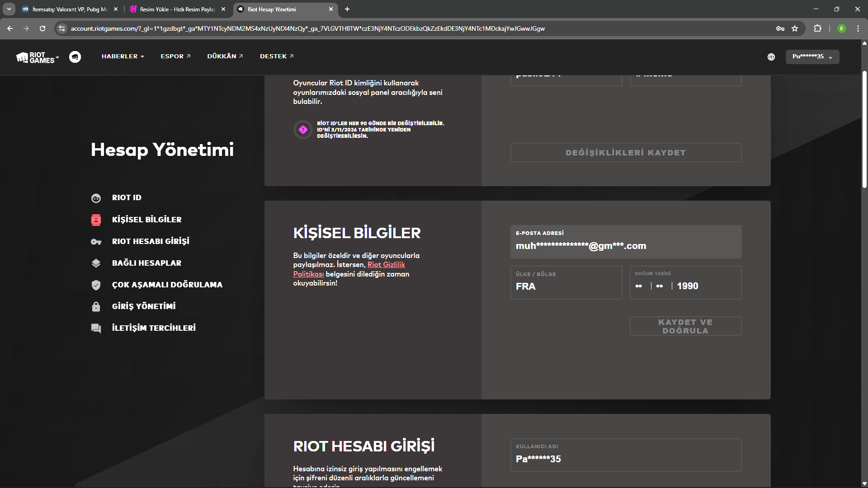
Task: Reload the page
Action: (42, 28)
